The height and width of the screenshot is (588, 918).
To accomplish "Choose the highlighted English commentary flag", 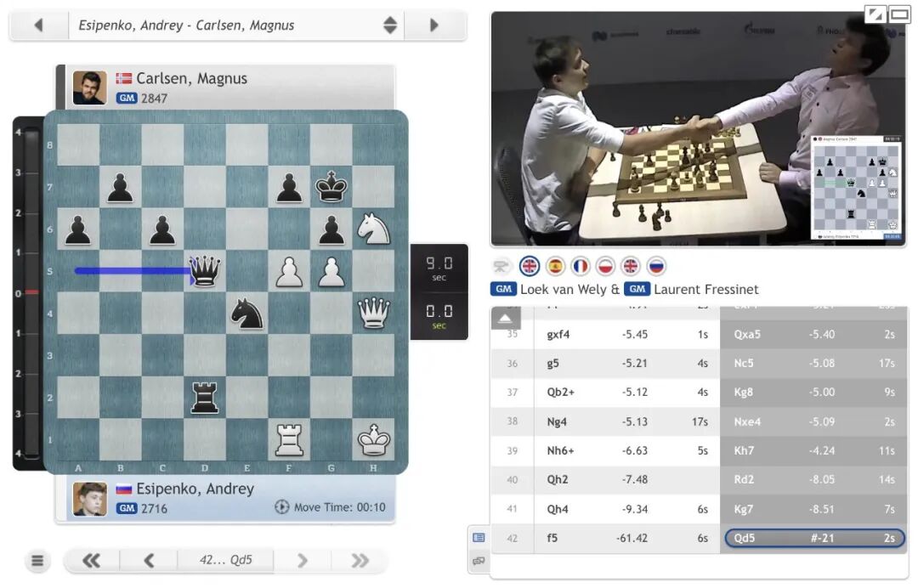I will [x=530, y=266].
